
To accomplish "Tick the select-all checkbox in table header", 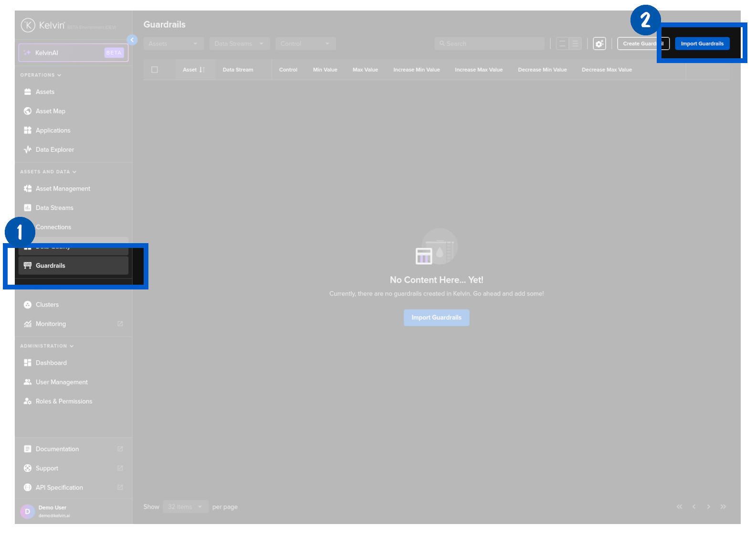I will [x=155, y=70].
